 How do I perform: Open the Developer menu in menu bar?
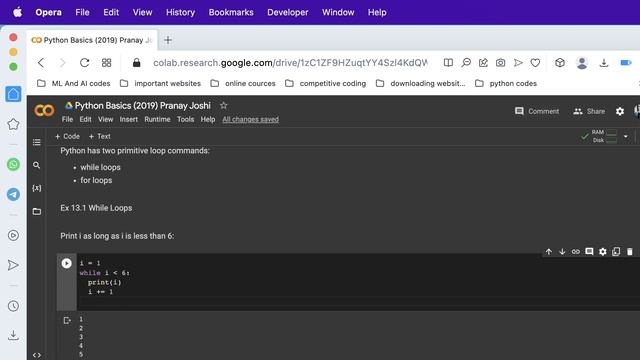click(288, 12)
